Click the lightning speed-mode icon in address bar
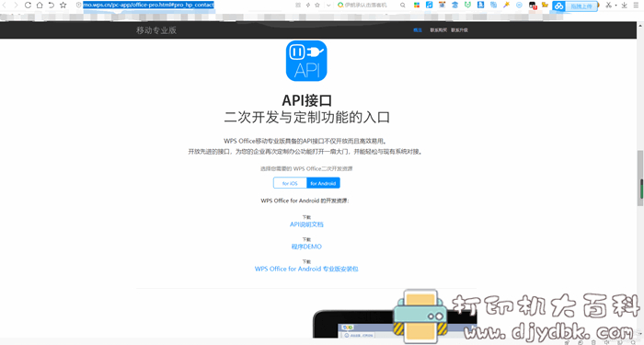The image size is (644, 345). [x=308, y=5]
